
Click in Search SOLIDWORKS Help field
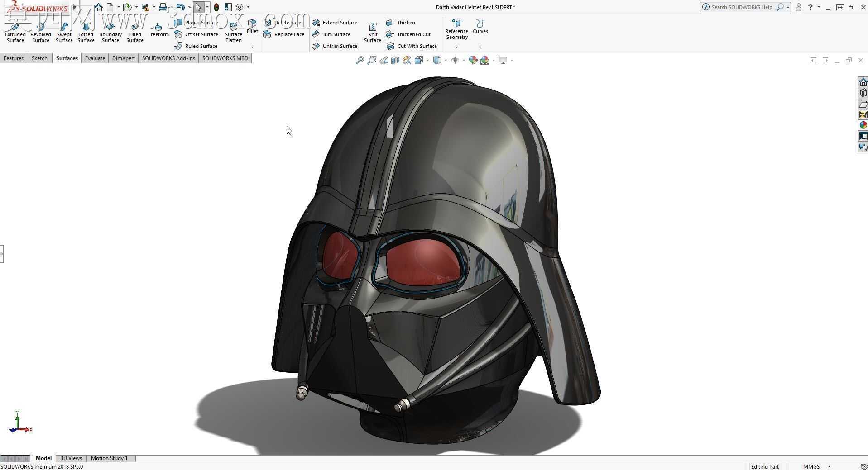[742, 7]
